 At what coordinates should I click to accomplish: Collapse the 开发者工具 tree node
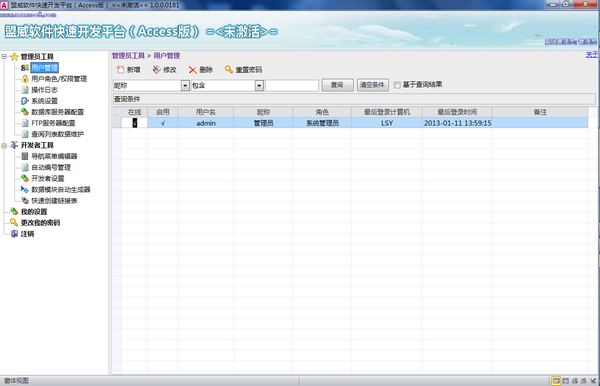[4, 145]
